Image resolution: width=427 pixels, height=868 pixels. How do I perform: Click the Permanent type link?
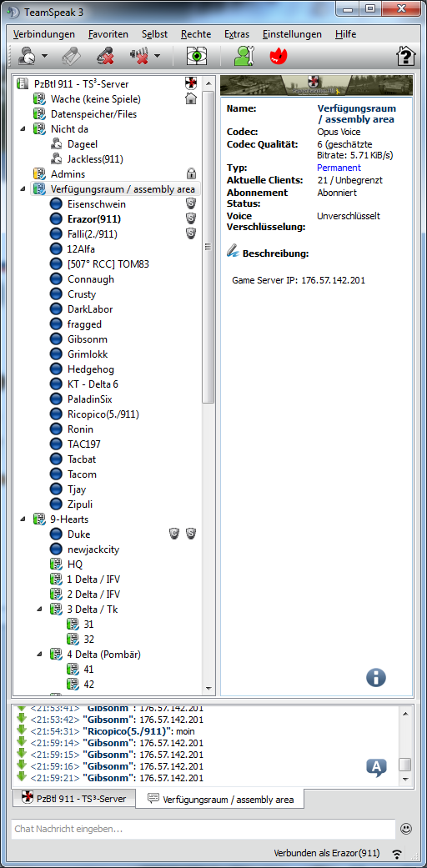339,168
